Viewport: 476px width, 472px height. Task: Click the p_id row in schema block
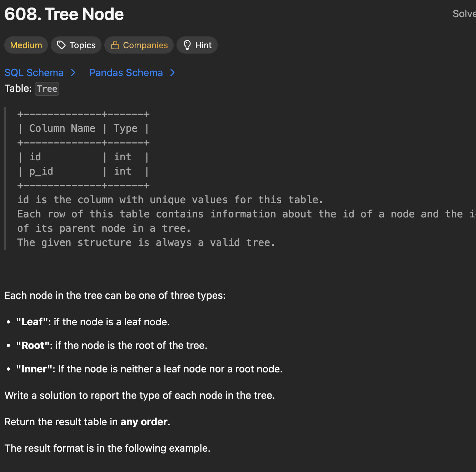pyautogui.click(x=41, y=171)
